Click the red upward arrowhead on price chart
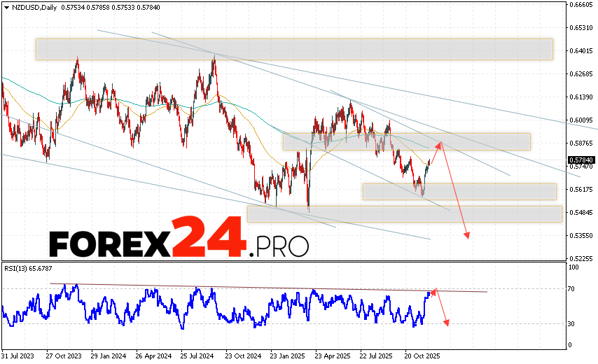 click(x=439, y=143)
